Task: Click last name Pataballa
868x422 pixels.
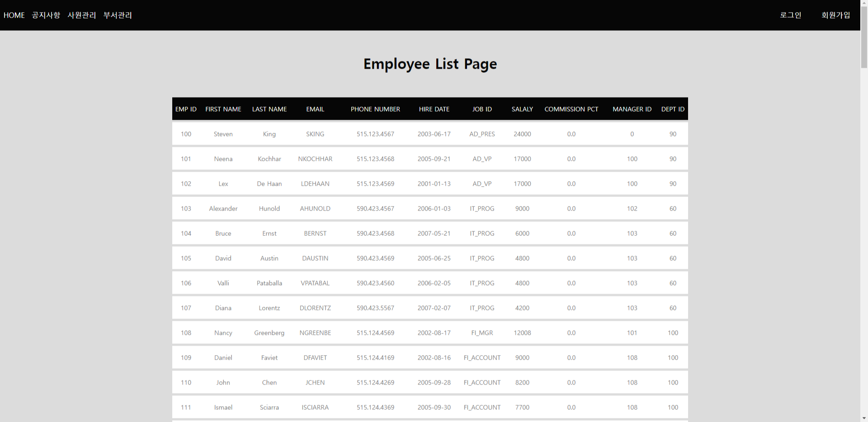Action: coord(269,283)
